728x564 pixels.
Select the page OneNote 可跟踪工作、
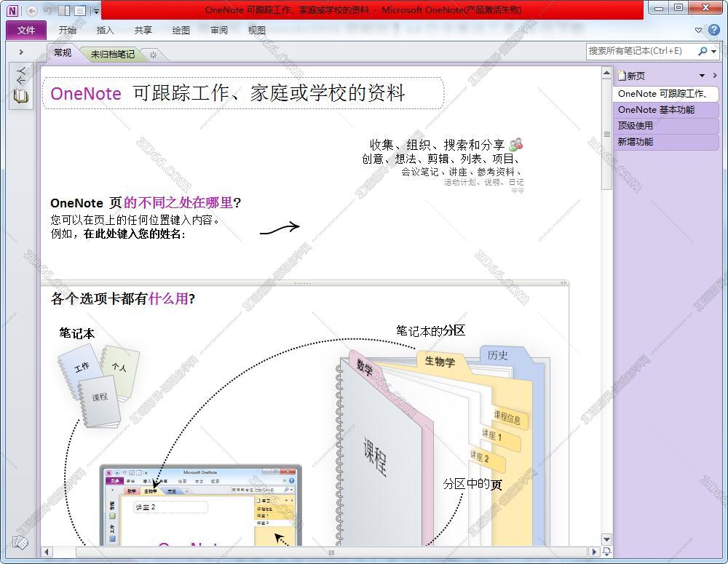coord(665,94)
